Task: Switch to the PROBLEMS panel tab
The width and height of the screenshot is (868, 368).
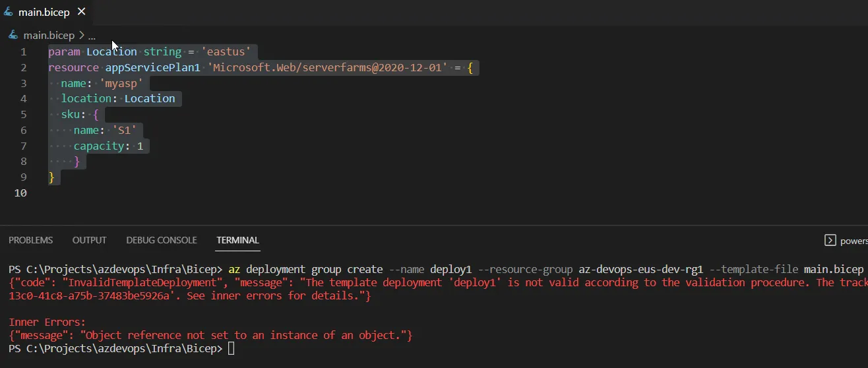Action: click(30, 240)
